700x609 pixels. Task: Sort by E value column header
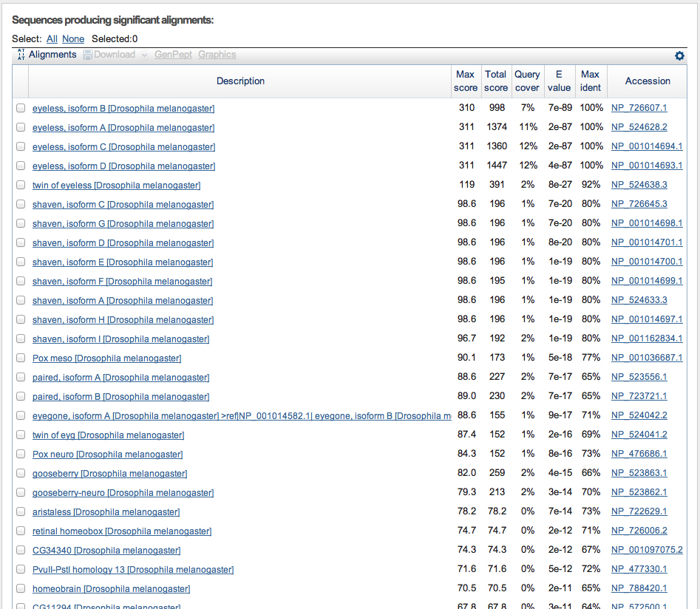(560, 81)
